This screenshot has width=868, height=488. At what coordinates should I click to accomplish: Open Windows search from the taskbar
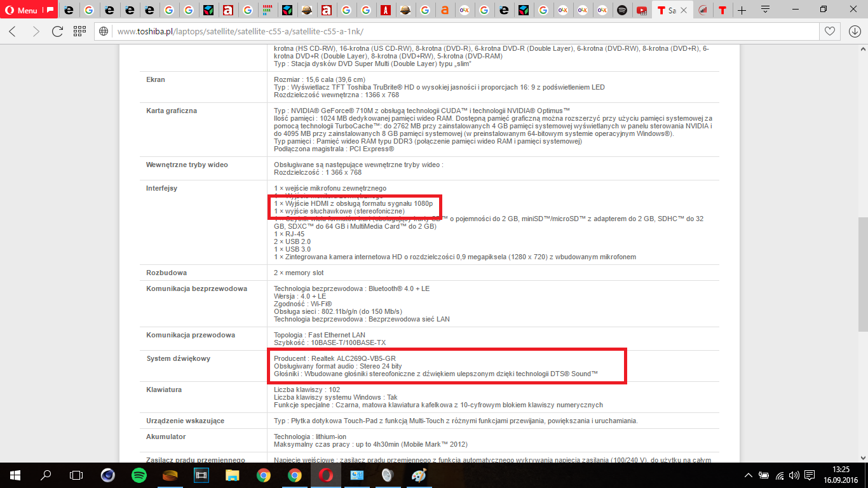pyautogui.click(x=46, y=475)
